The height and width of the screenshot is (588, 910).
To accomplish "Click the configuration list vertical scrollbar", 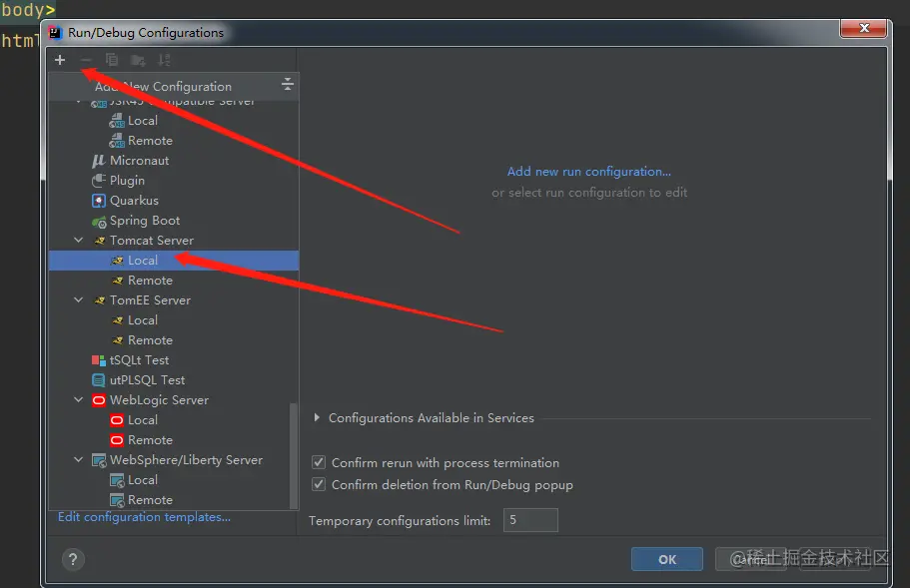I will pos(294,456).
